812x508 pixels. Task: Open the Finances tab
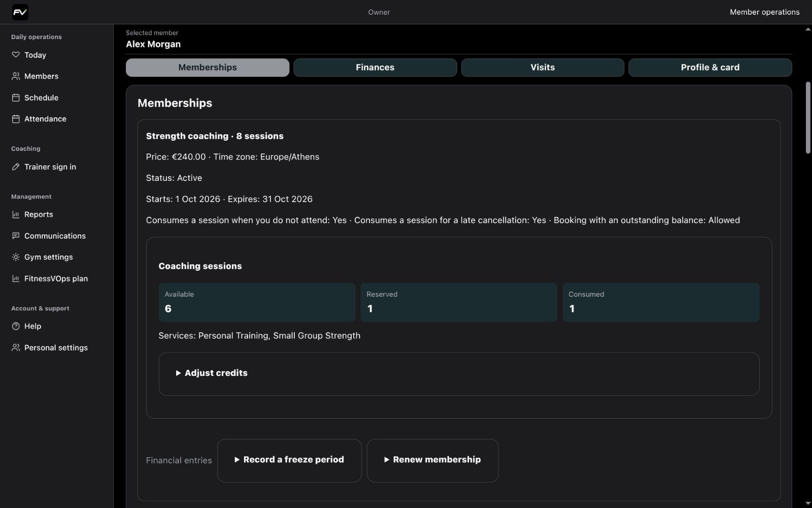[375, 68]
